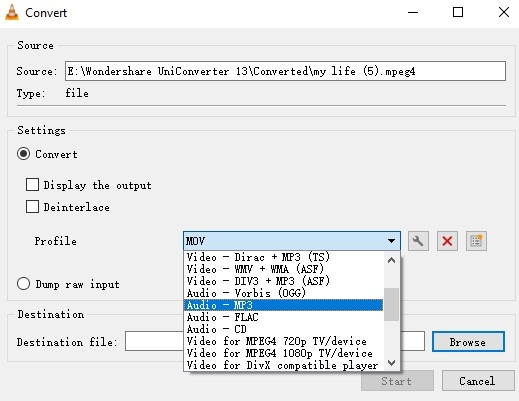Image resolution: width=519 pixels, height=401 pixels.
Task: Toggle the Deinterlace checkbox
Action: [32, 206]
